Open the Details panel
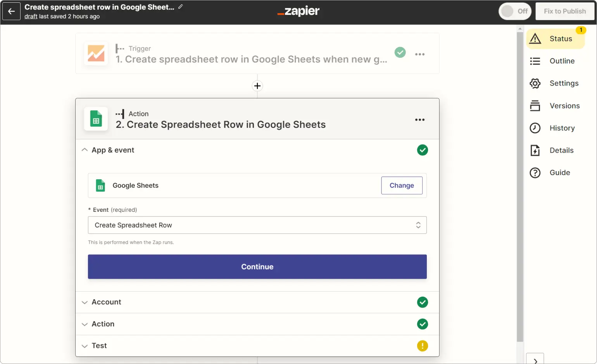Viewport: 597px width, 364px height. pyautogui.click(x=561, y=150)
